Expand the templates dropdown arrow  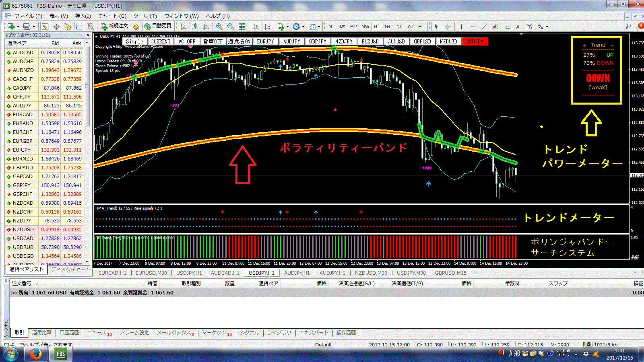319,27
